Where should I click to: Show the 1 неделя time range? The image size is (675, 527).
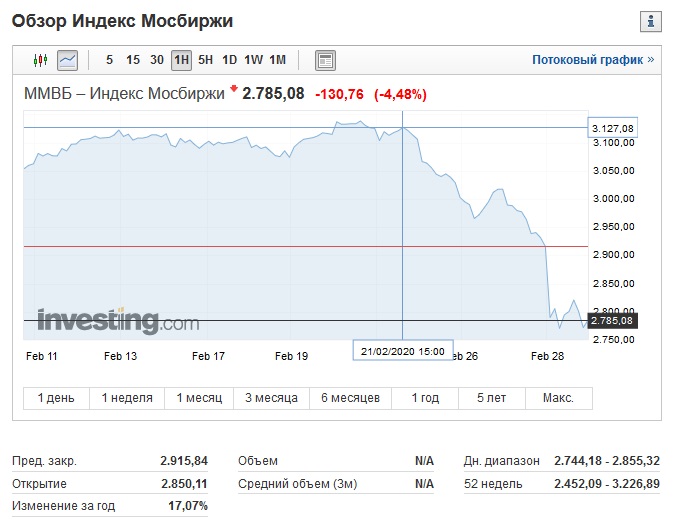pos(127,398)
